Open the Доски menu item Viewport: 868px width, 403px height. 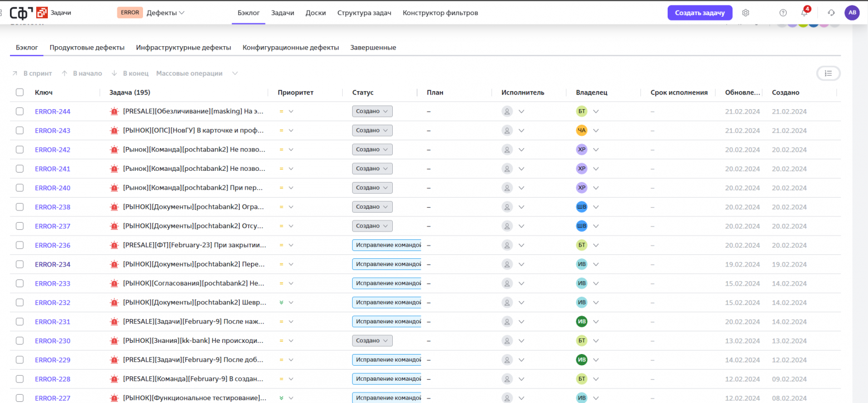click(315, 13)
